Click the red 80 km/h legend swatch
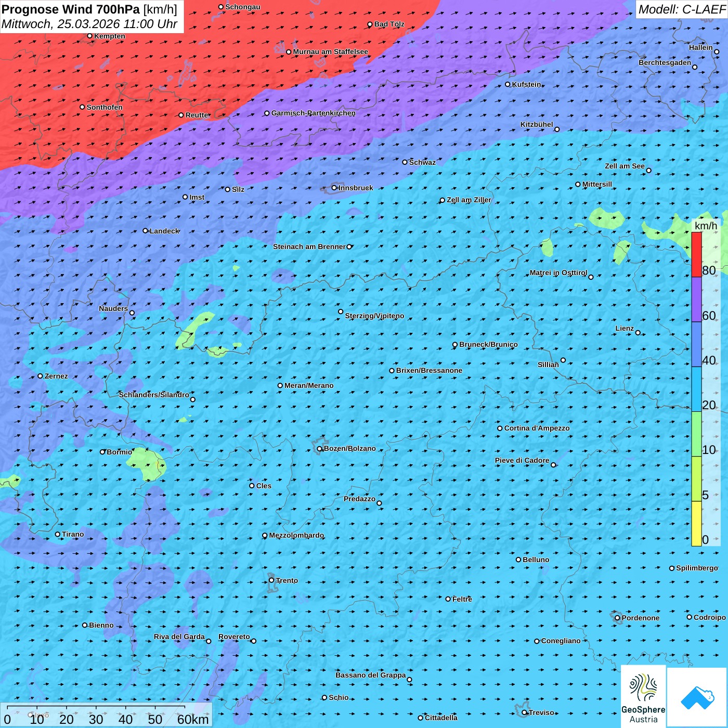 click(x=696, y=254)
